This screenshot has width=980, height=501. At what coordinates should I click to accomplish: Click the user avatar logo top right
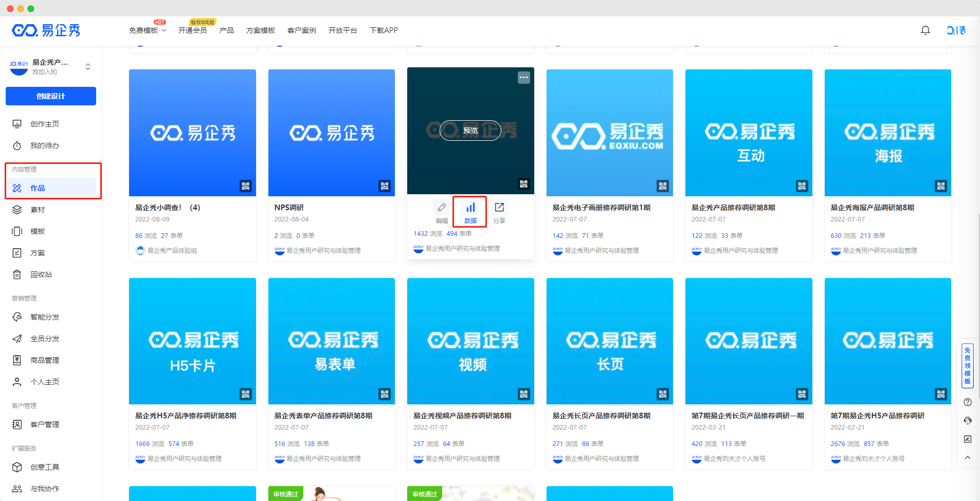click(x=956, y=30)
